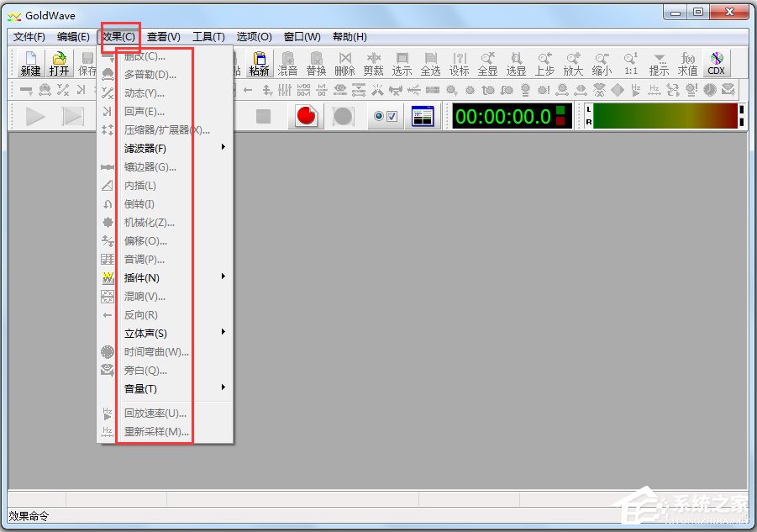Click the 缩小 (Zoom out) toolbar icon

pyautogui.click(x=602, y=63)
